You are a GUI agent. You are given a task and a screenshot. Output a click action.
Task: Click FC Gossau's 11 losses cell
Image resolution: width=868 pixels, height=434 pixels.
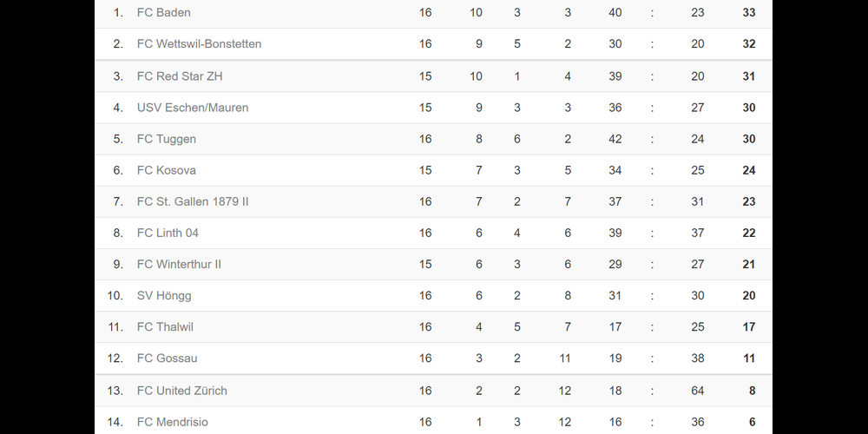[564, 358]
